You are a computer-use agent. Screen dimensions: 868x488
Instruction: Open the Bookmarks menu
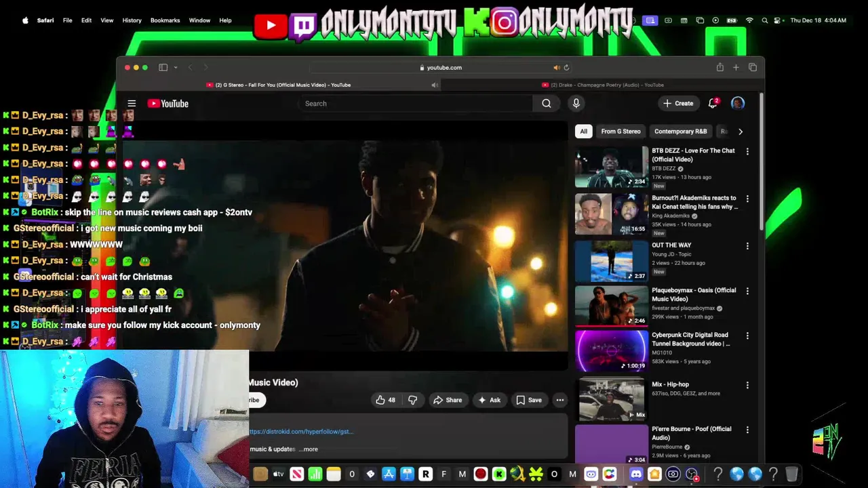coord(165,20)
